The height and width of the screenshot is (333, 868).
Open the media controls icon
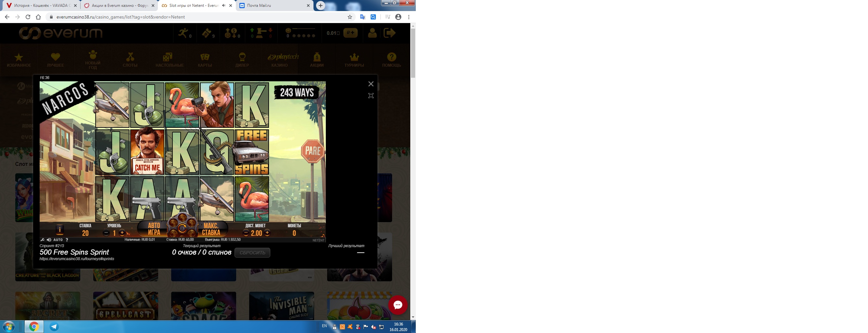388,17
